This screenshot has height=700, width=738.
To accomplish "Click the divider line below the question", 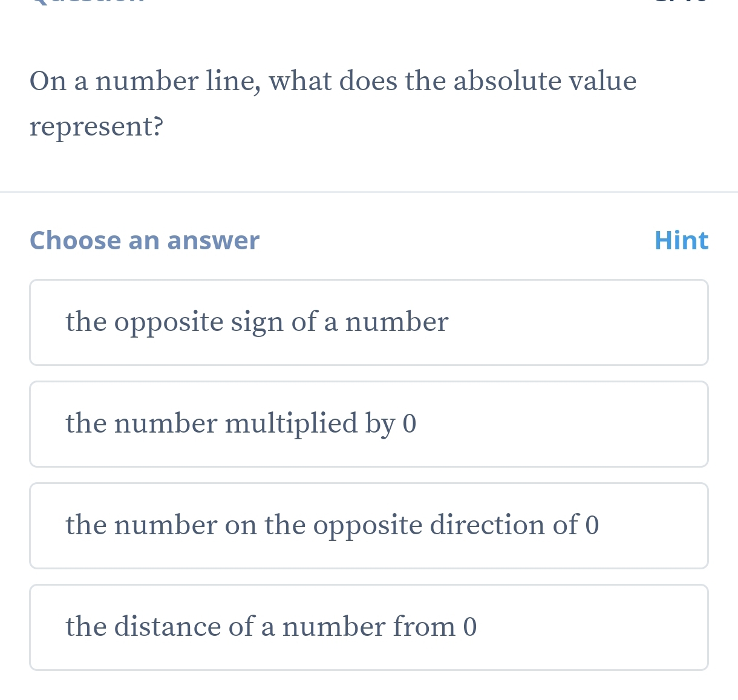I will [369, 192].
